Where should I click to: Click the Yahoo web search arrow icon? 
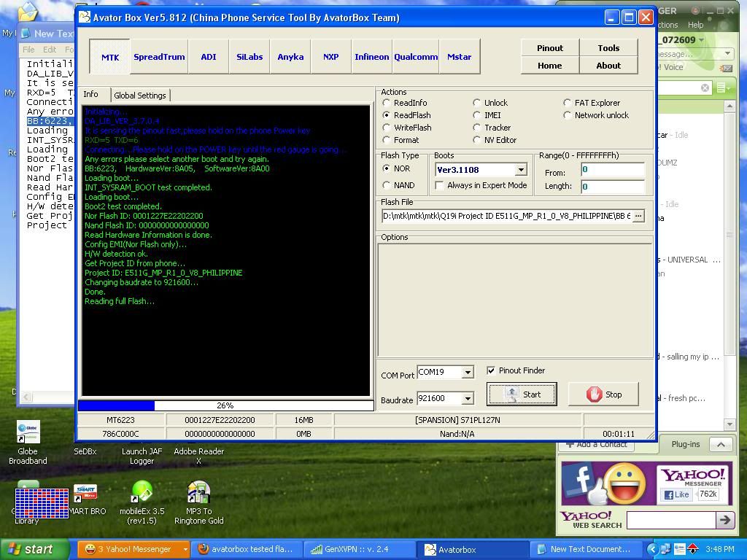pos(724,520)
